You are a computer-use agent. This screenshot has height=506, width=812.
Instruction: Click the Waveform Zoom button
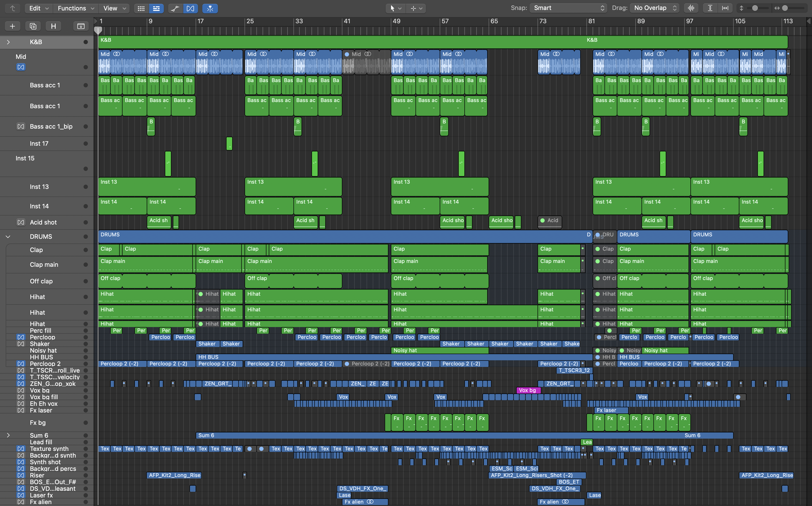691,8
